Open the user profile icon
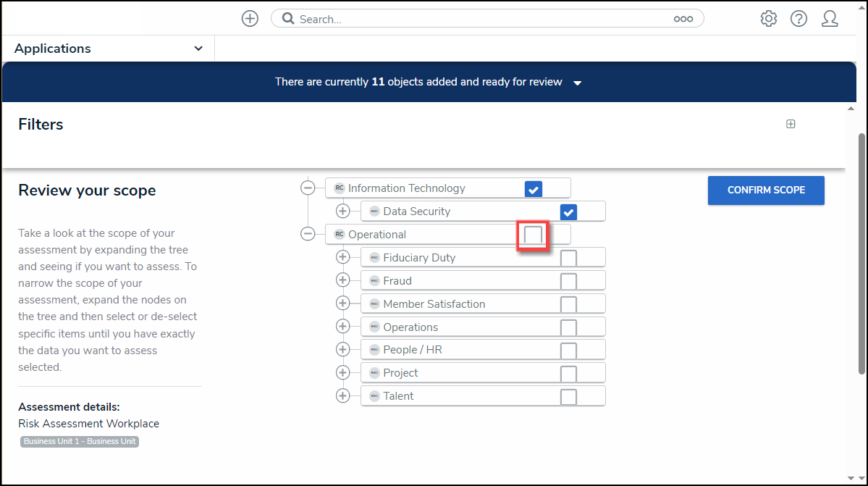The height and width of the screenshot is (486, 868). (x=830, y=19)
